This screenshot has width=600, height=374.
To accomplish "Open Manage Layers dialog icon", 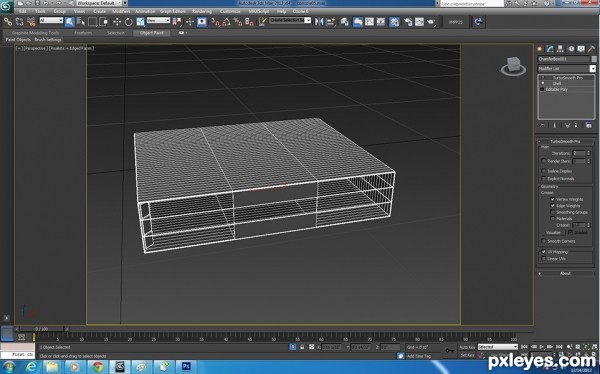I will pyautogui.click(x=344, y=22).
